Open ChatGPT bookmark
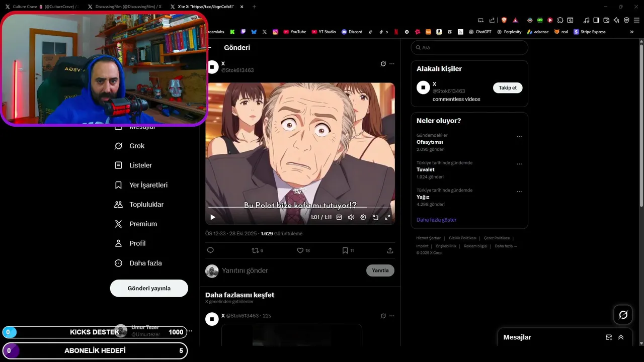Viewport: 644px width, 362px height. point(480,32)
